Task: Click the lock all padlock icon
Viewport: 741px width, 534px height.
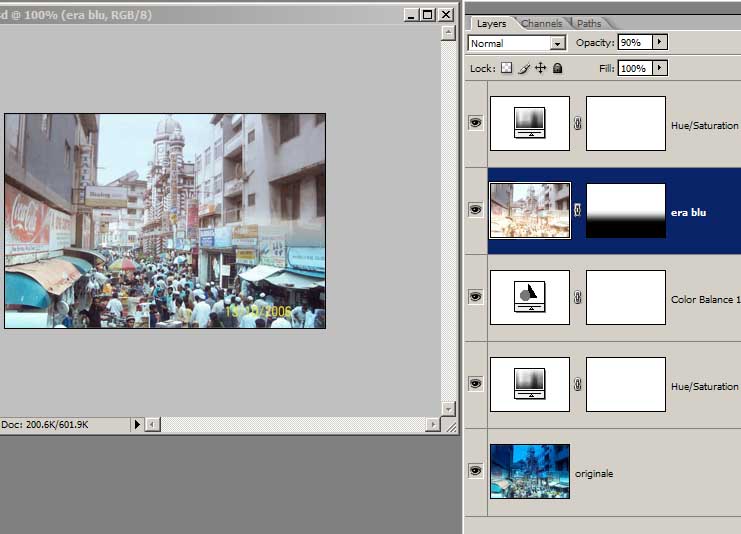Action: click(x=558, y=68)
